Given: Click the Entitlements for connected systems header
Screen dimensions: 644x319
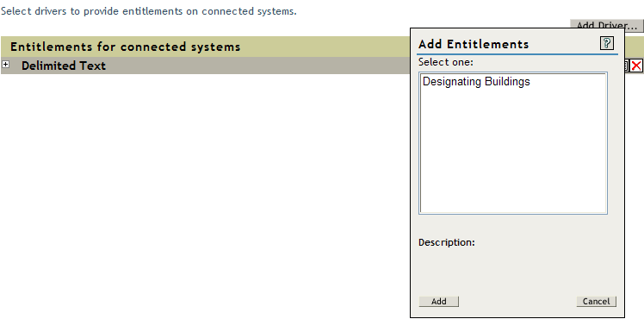Looking at the screenshot, I should 125,47.
